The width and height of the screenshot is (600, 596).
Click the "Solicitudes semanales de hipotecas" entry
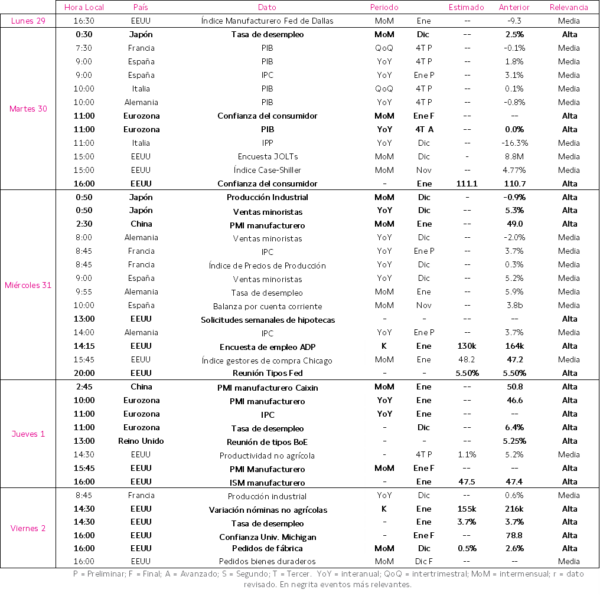pyautogui.click(x=266, y=318)
